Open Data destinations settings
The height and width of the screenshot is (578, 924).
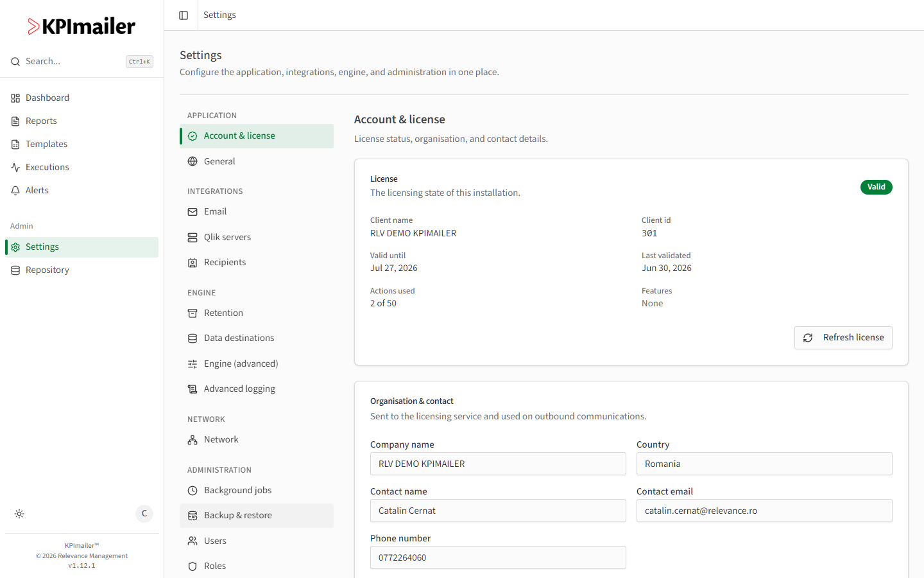(257, 338)
